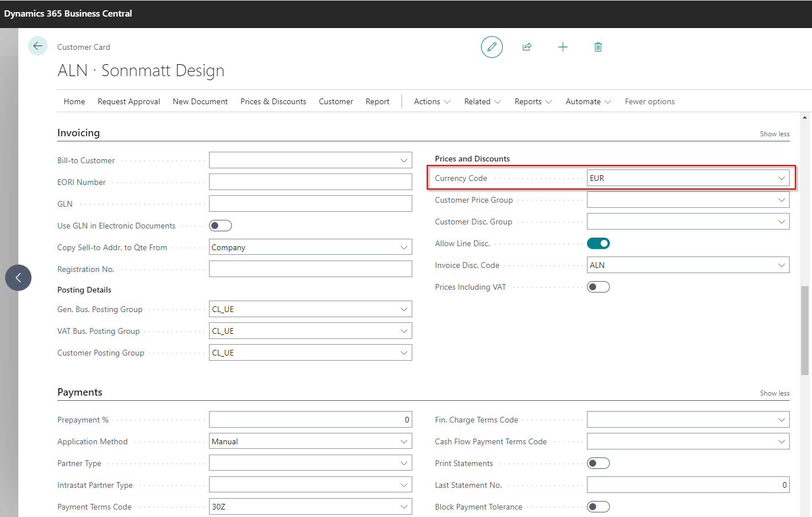Image resolution: width=812 pixels, height=517 pixels.
Task: Click Show less in the Payments section
Action: coord(775,393)
